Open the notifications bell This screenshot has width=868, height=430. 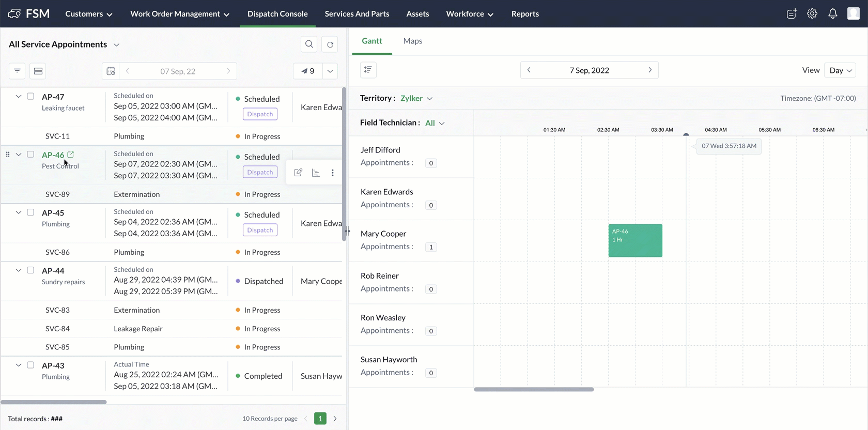(x=832, y=14)
